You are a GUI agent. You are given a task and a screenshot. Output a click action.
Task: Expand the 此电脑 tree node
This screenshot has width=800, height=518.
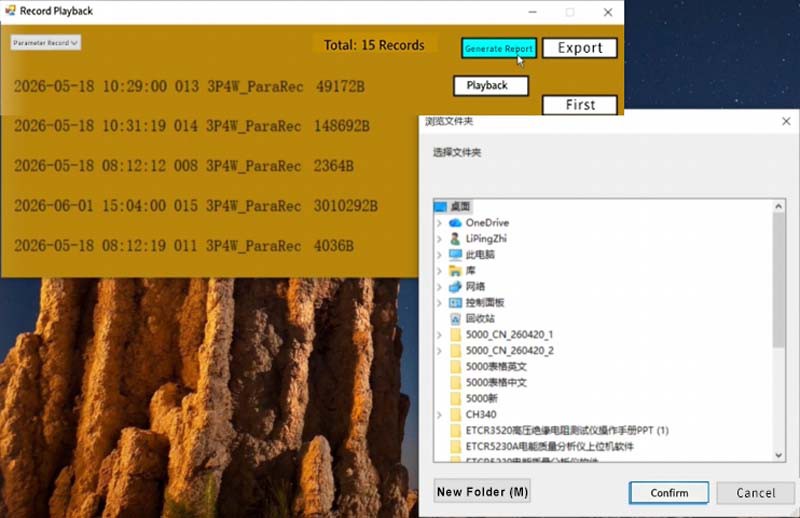(439, 255)
